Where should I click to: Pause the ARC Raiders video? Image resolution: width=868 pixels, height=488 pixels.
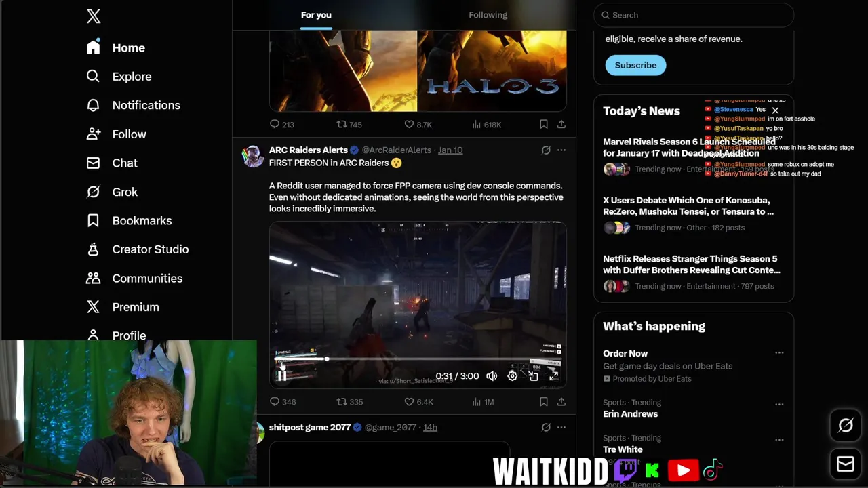281,376
